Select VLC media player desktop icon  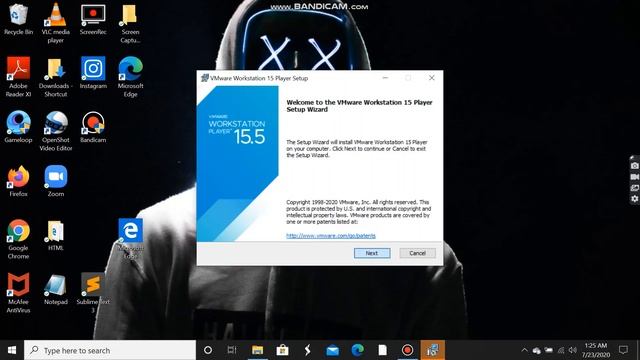point(56,23)
